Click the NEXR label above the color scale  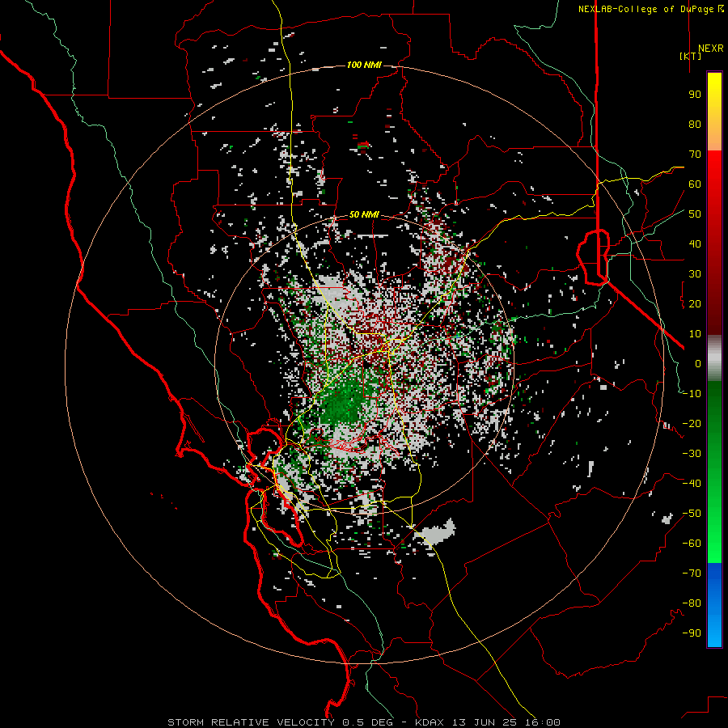tap(710, 49)
